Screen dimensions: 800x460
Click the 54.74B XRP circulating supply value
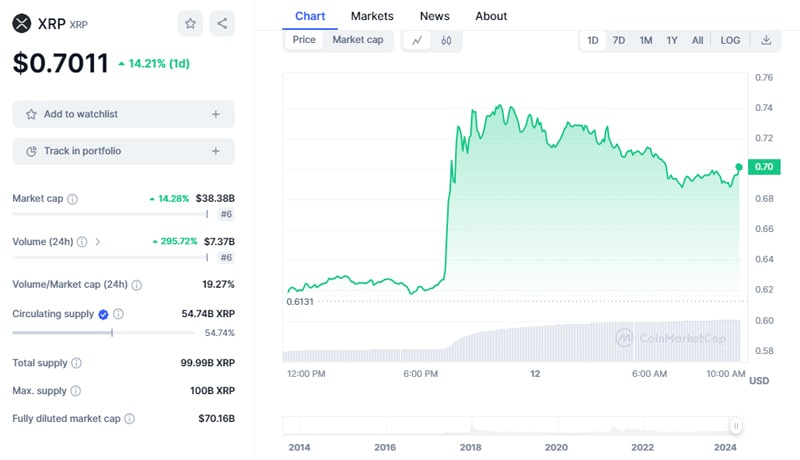(208, 314)
